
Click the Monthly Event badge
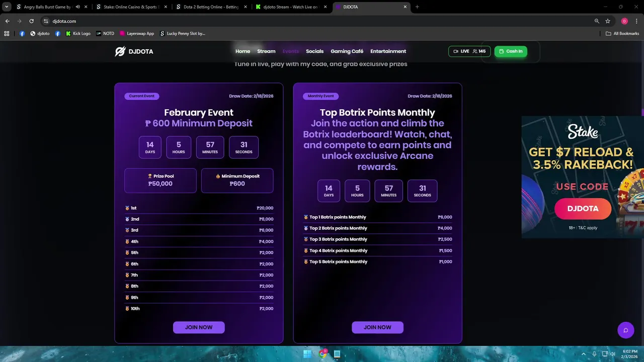pyautogui.click(x=321, y=96)
